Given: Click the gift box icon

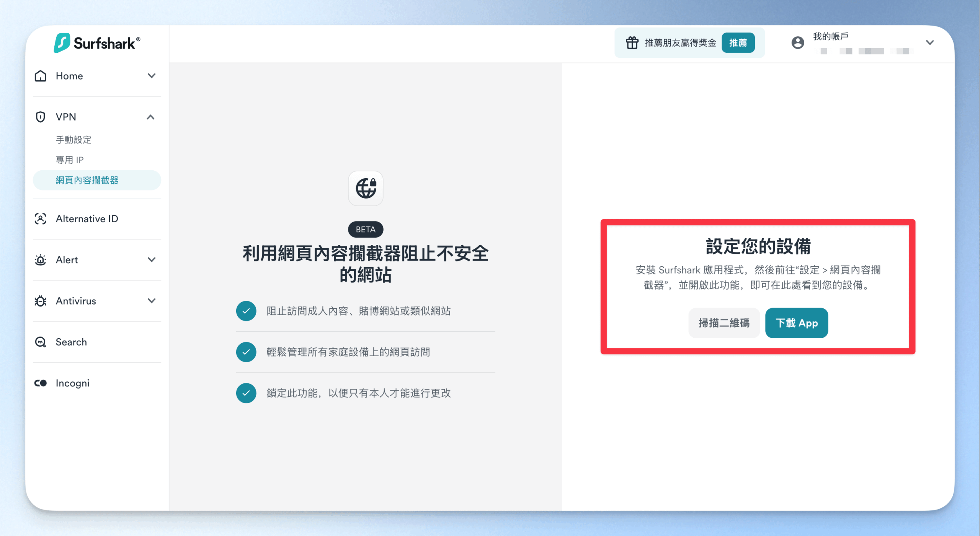Looking at the screenshot, I should click(x=632, y=42).
